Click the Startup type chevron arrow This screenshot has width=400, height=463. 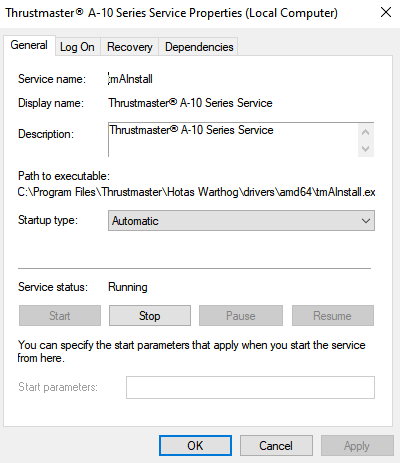pos(366,221)
